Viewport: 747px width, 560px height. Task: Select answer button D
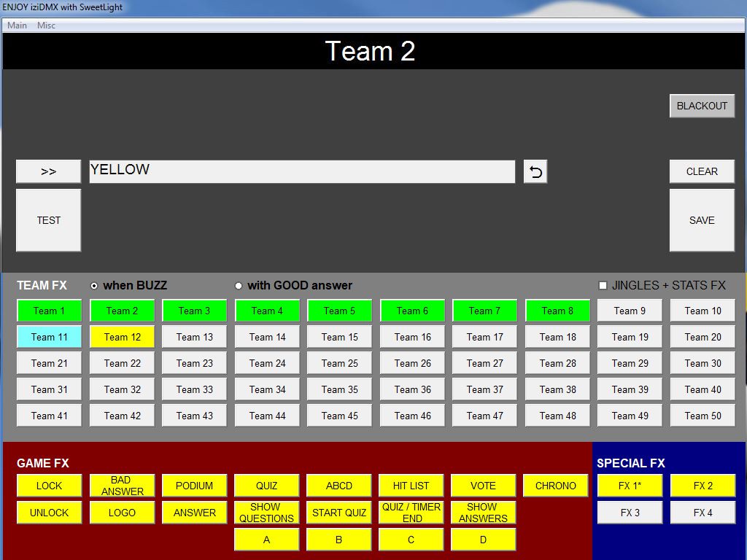pos(483,540)
